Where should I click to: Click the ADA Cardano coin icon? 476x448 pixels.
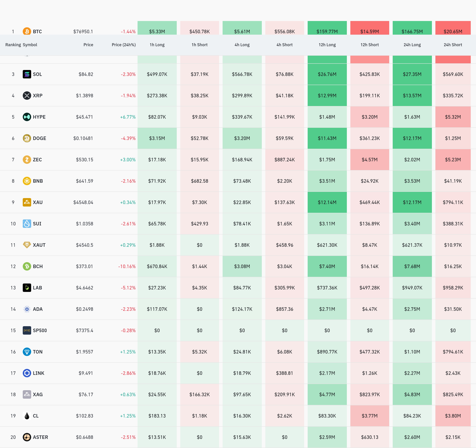pos(27,309)
